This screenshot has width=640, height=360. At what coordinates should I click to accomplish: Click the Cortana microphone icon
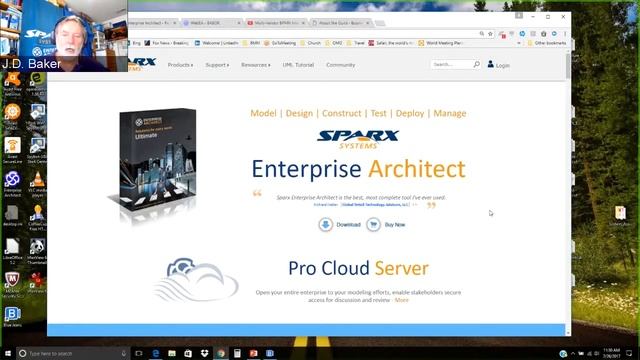pos(123,353)
